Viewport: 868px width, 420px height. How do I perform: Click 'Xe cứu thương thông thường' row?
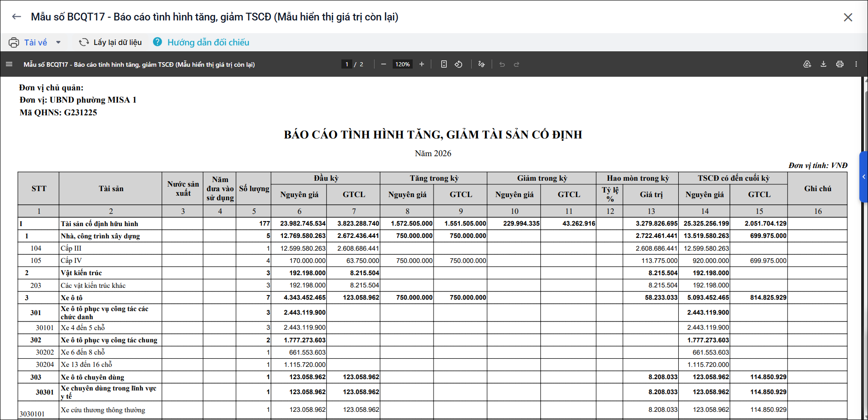coord(432,410)
